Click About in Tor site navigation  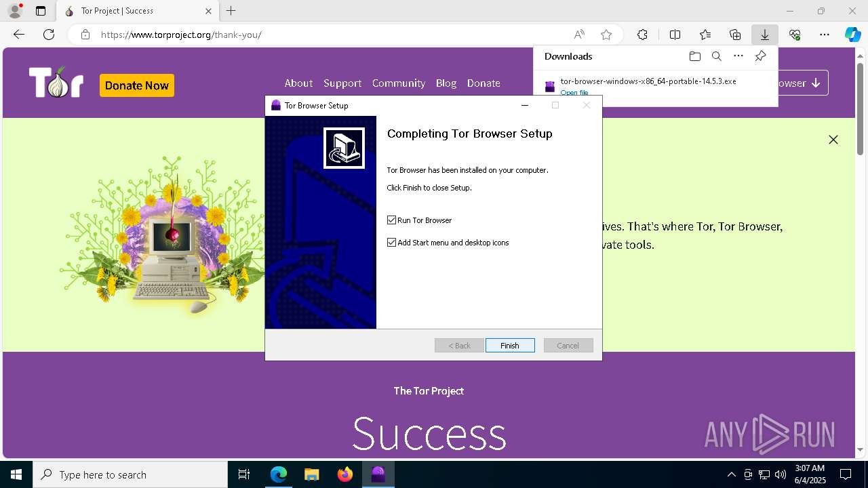pos(298,83)
